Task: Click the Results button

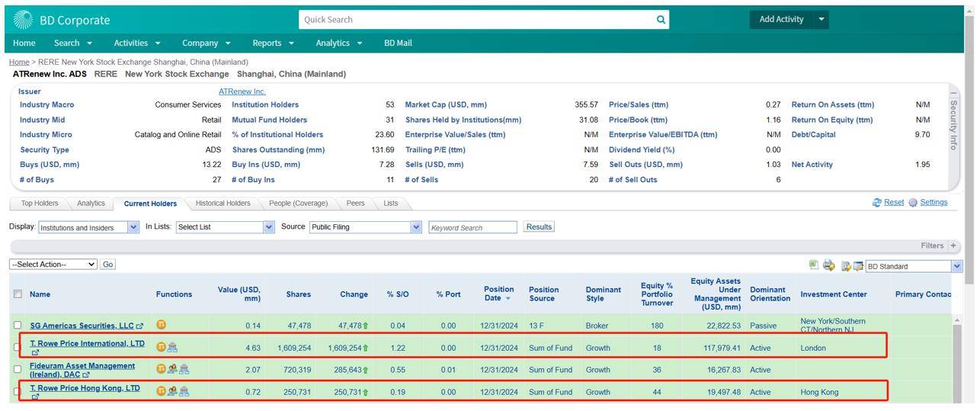Action: (x=539, y=227)
